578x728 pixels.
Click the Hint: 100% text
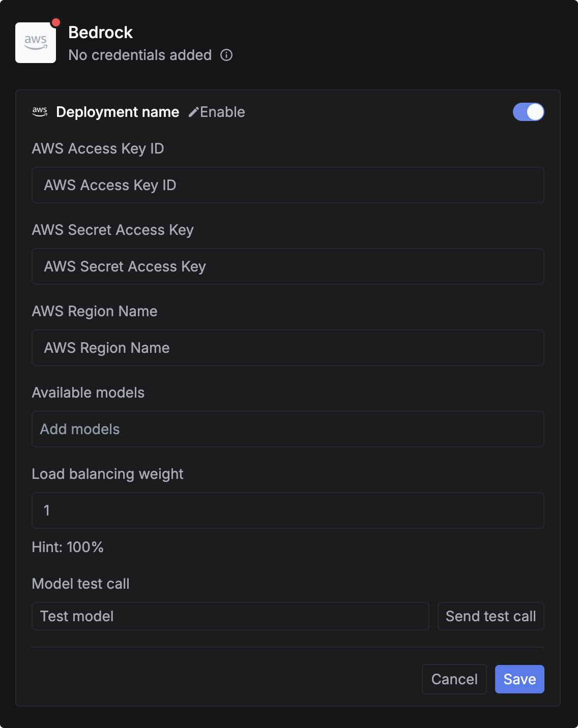(67, 548)
